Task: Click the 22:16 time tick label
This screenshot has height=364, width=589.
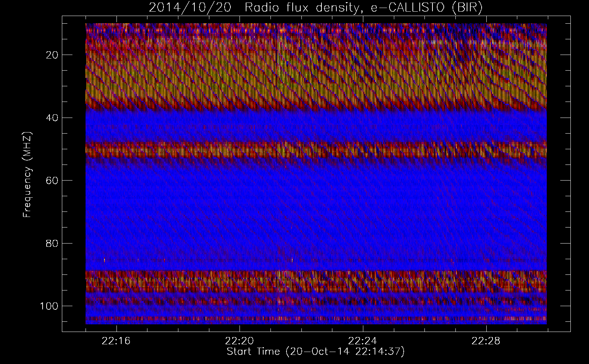Action: 116,341
